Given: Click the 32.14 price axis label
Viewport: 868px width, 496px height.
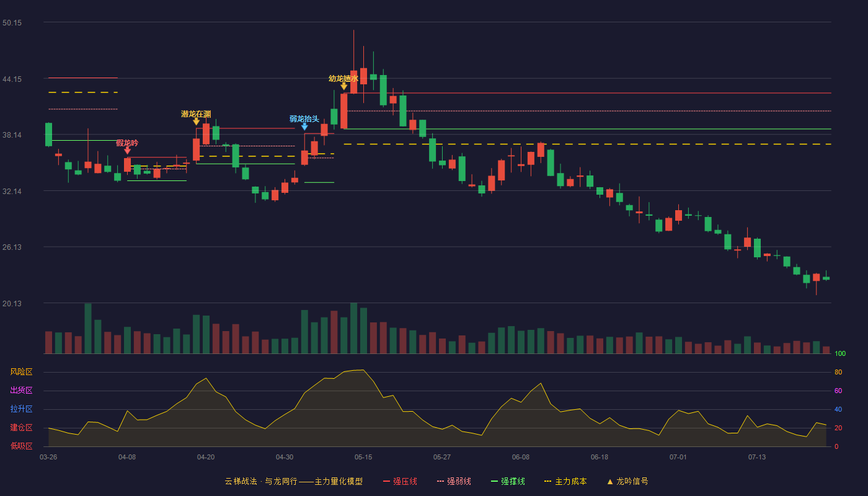Looking at the screenshot, I should (12, 192).
